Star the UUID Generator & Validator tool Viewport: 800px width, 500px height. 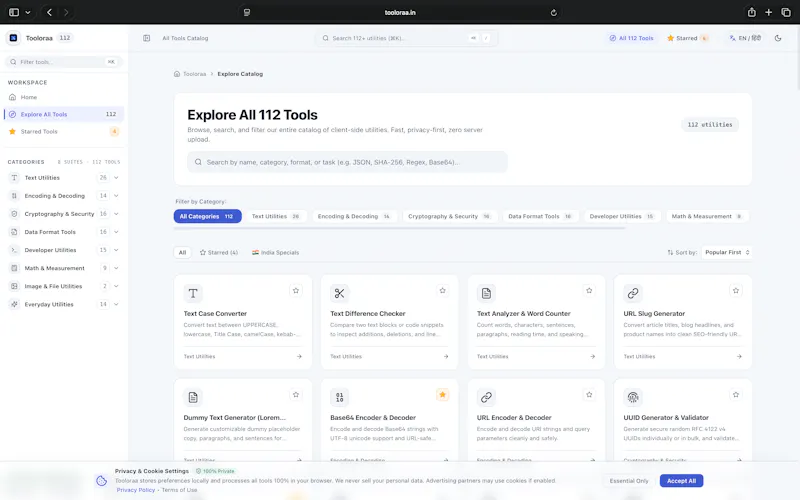(736, 394)
